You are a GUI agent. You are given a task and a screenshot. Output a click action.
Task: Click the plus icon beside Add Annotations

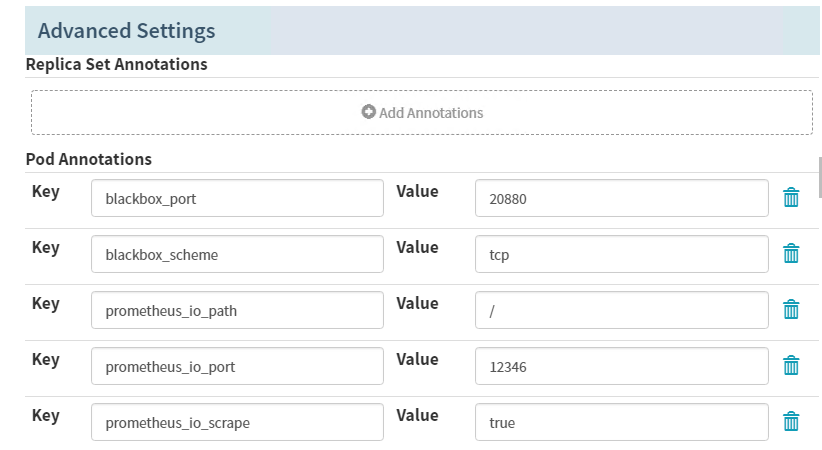[368, 112]
